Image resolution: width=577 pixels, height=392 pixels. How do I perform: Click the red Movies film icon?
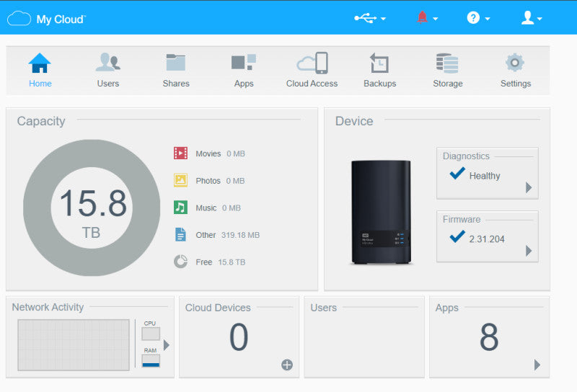tap(181, 153)
